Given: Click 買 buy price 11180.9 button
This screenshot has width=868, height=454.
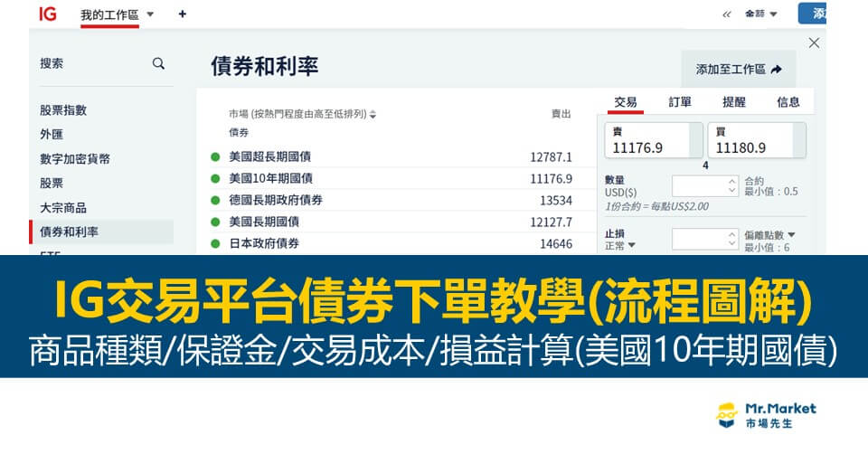Looking at the screenshot, I should [x=757, y=140].
